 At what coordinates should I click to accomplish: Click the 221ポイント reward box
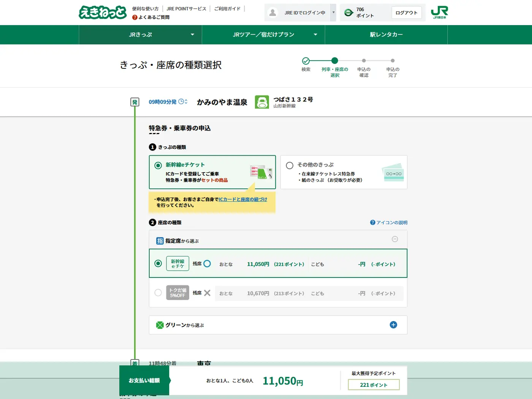tap(373, 385)
